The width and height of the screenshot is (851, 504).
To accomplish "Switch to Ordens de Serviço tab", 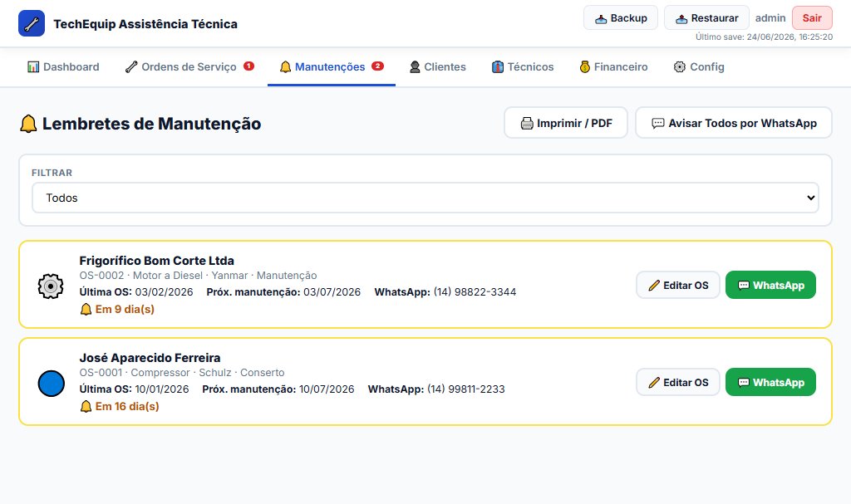I will tap(189, 66).
